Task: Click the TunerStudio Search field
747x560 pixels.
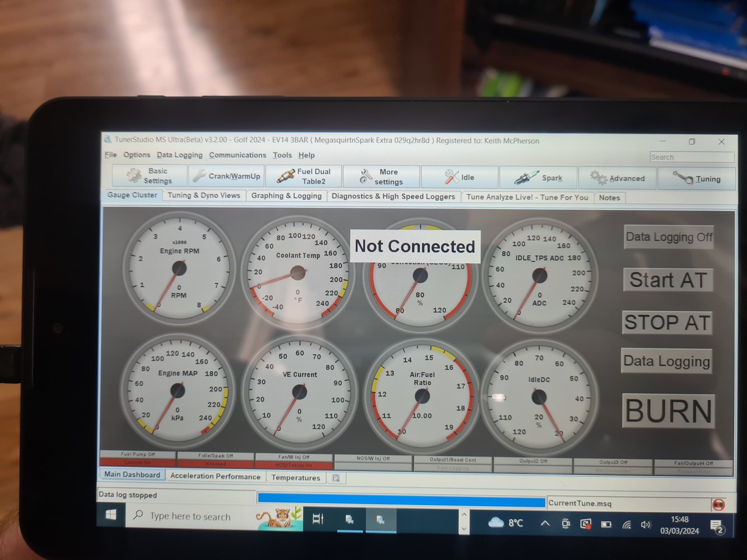Action: [x=692, y=157]
